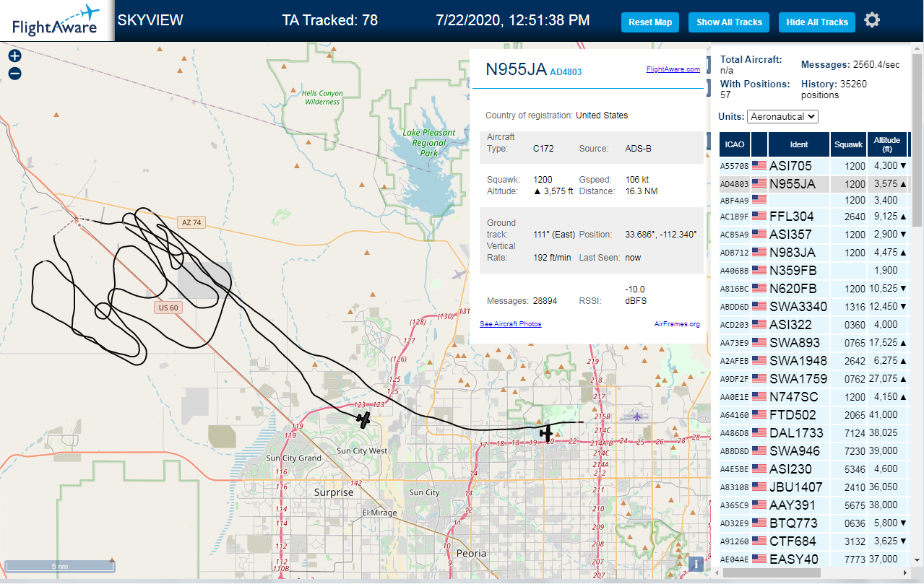
Task: Click the Lake Pleasant Regional Park label
Action: 429,143
